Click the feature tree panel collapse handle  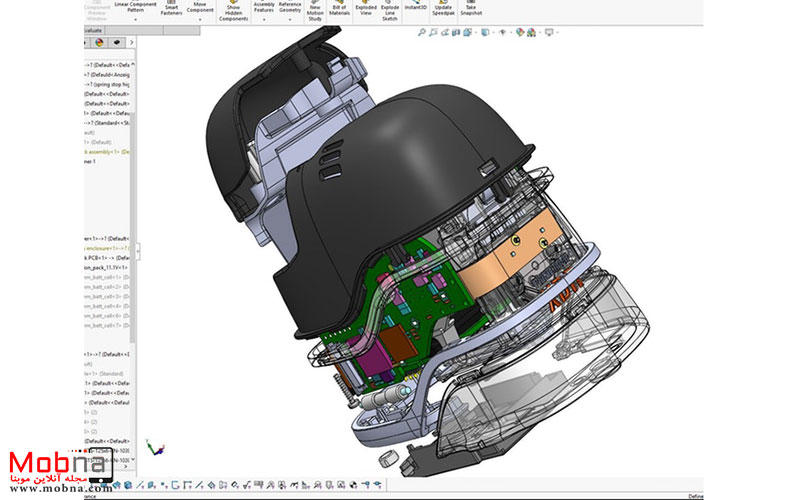(139, 250)
